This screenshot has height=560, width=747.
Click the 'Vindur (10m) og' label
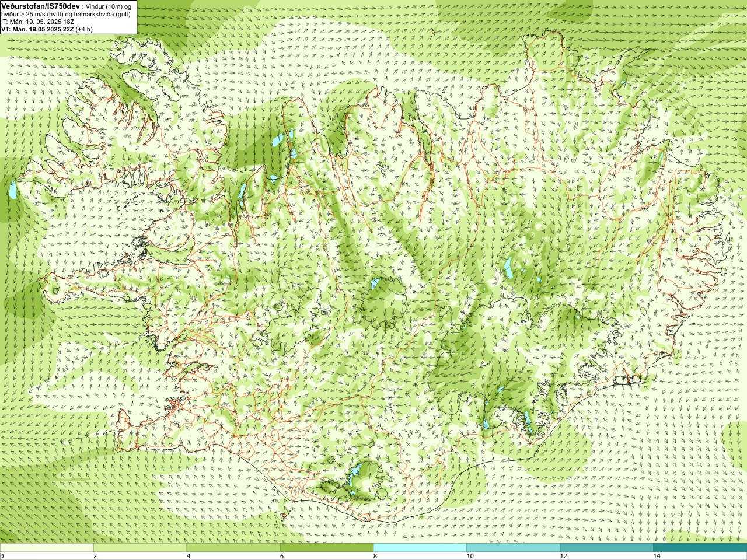[x=110, y=6]
